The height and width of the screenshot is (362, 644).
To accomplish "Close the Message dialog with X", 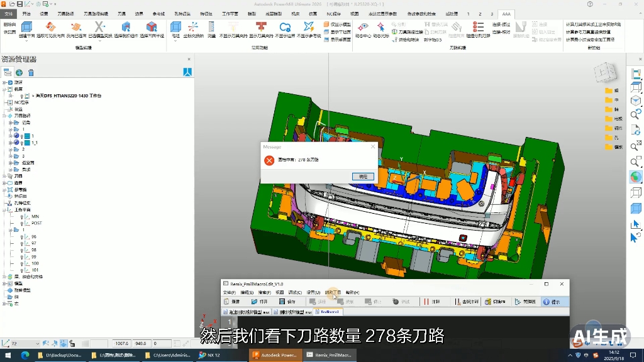I will click(373, 146).
